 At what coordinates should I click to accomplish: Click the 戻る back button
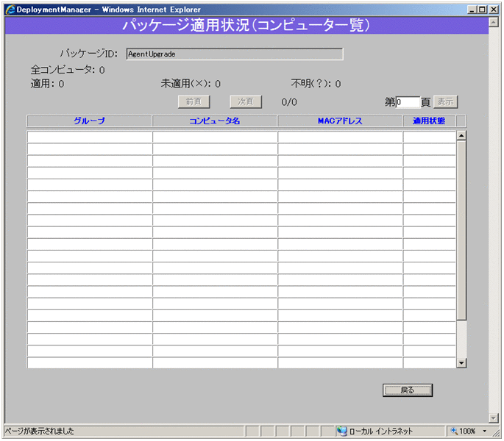(408, 390)
